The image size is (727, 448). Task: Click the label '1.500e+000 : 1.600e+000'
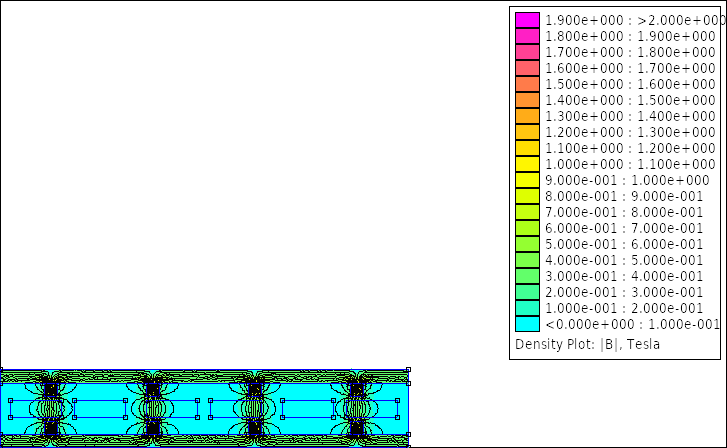coord(631,84)
